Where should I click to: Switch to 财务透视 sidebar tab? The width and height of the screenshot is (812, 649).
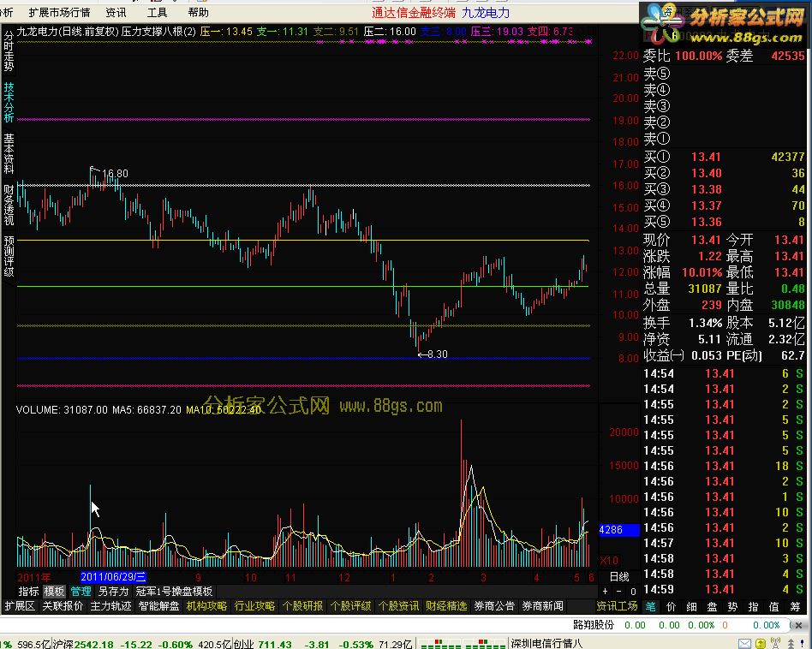coord(9,205)
